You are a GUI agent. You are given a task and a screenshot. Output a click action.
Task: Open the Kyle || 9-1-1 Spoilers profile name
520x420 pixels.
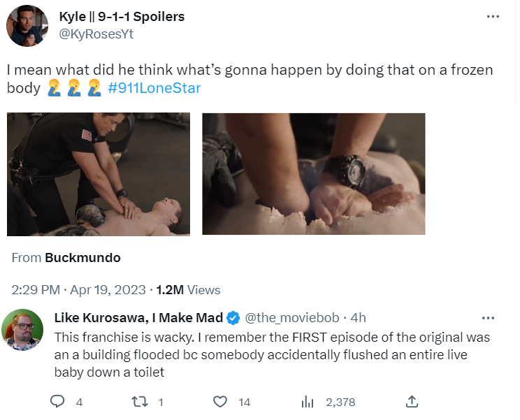click(x=122, y=17)
